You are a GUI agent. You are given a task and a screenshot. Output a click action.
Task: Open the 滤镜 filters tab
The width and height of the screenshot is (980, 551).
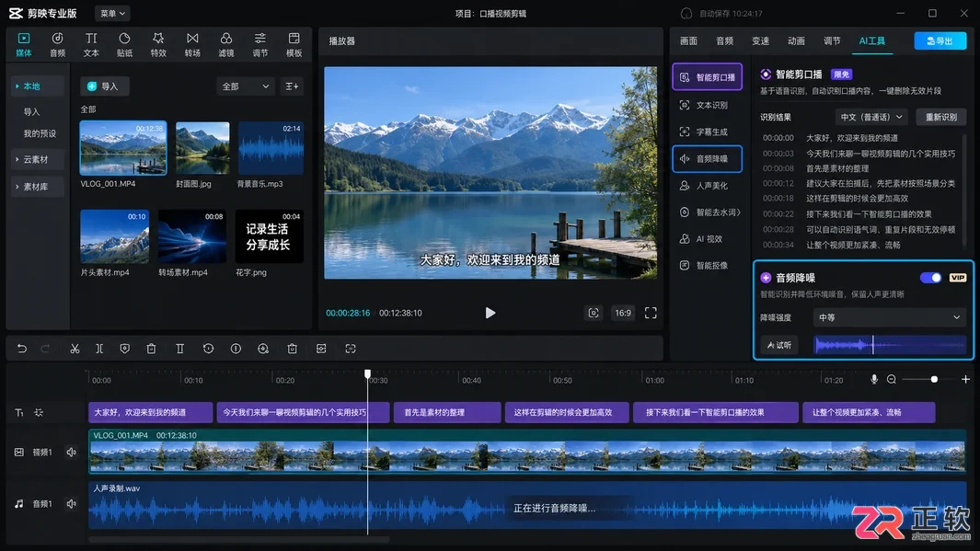coord(226,45)
